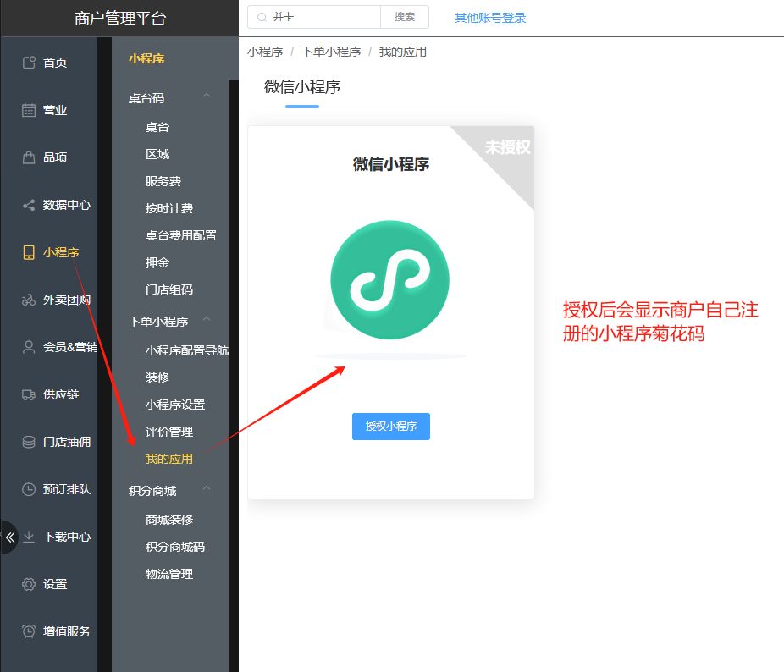Click the 预订排队 clock icon
The image size is (784, 672).
pos(29,489)
